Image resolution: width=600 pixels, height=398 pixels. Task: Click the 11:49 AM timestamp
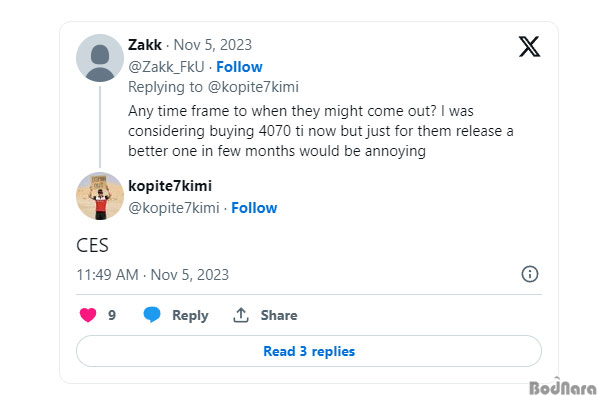(x=108, y=275)
